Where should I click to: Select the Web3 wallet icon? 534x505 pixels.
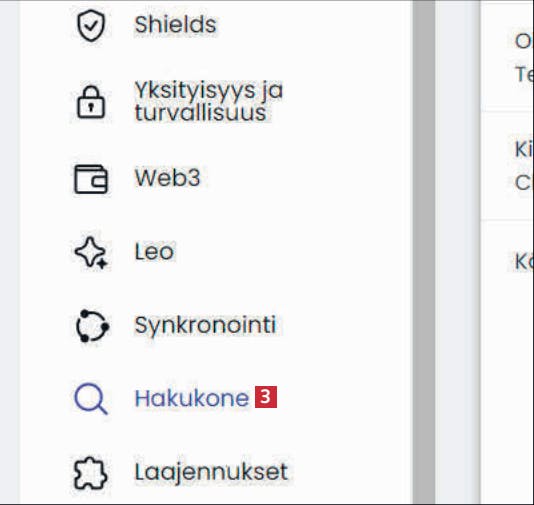[x=91, y=179]
